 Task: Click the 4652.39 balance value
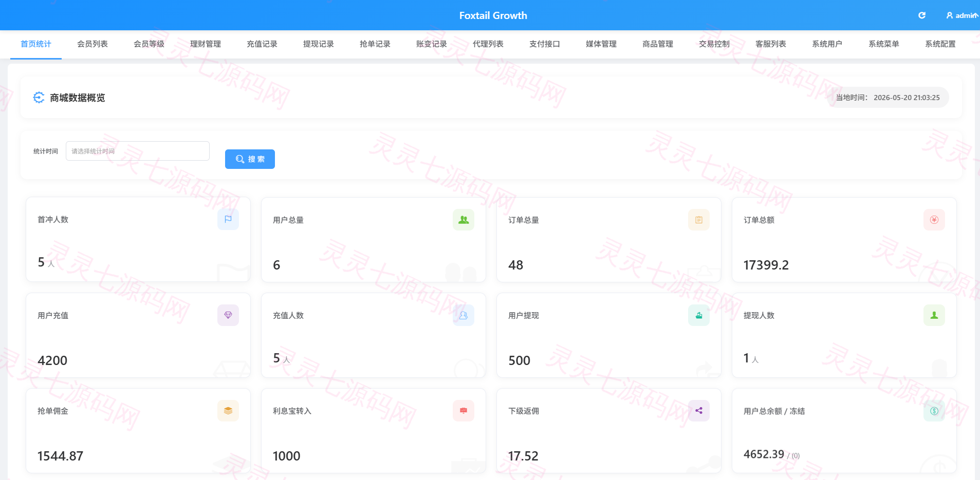pyautogui.click(x=764, y=454)
